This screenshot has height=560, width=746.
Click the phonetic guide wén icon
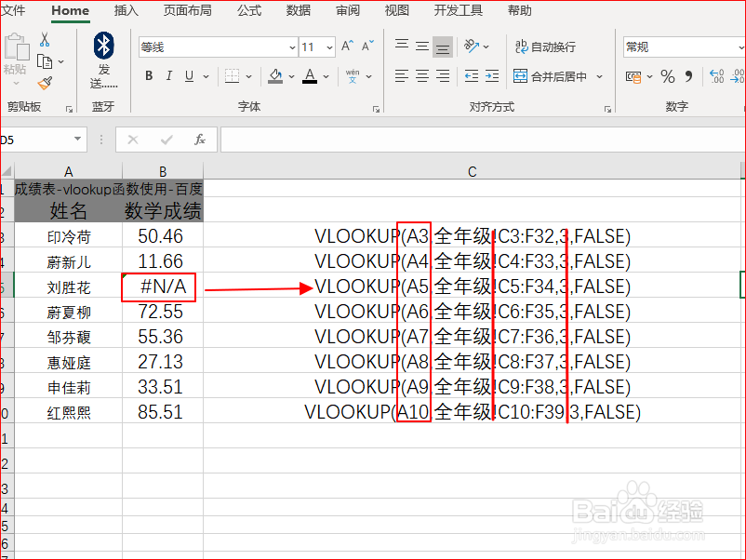click(353, 75)
